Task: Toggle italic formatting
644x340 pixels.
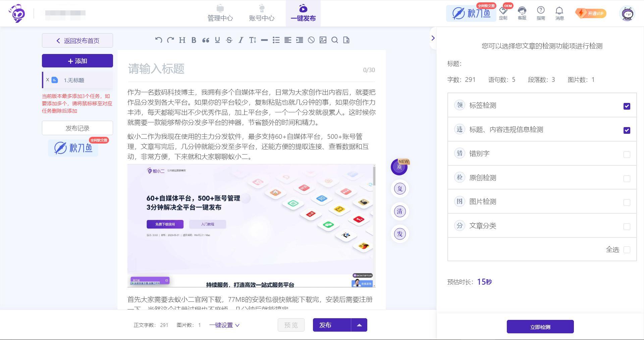Action: 241,40
